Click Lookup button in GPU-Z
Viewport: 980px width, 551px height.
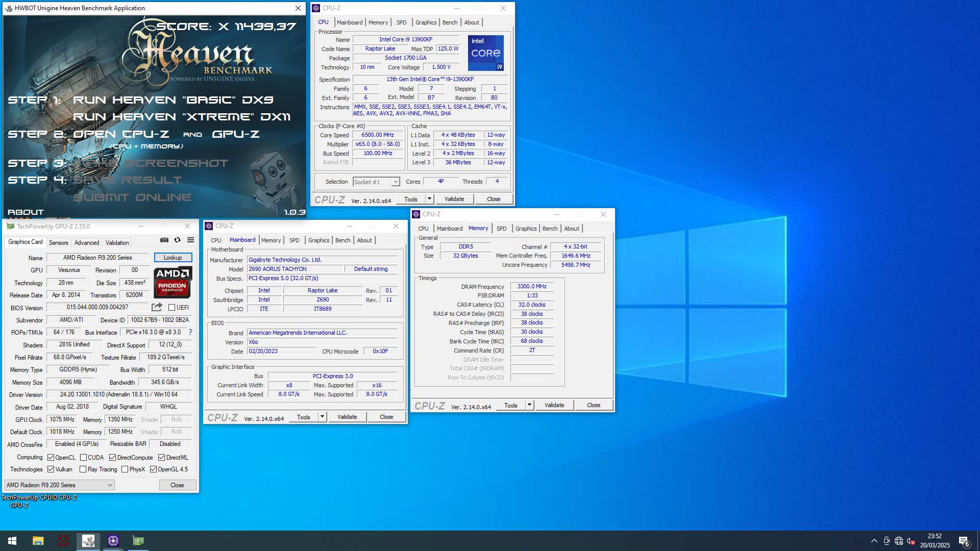173,258
